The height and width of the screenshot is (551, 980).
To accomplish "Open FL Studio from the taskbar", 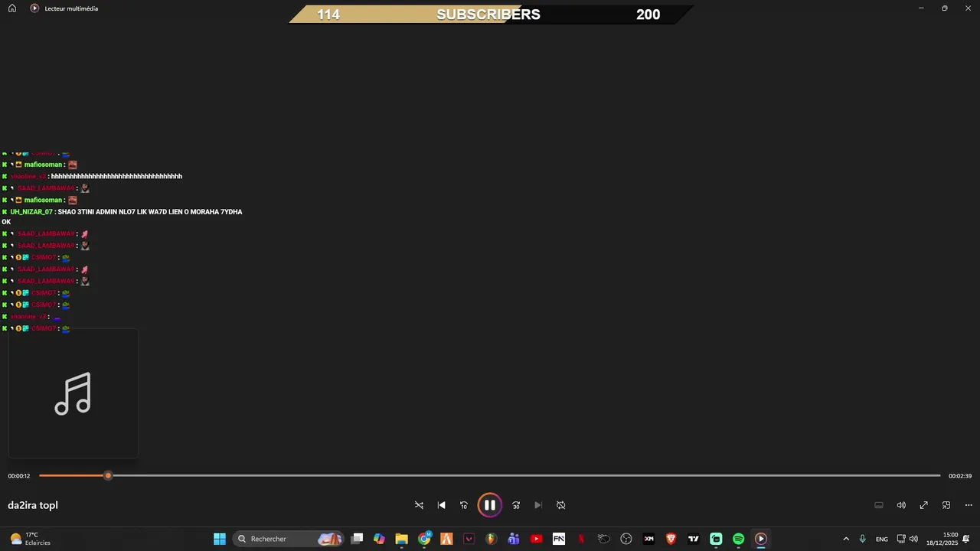I will pos(492,539).
